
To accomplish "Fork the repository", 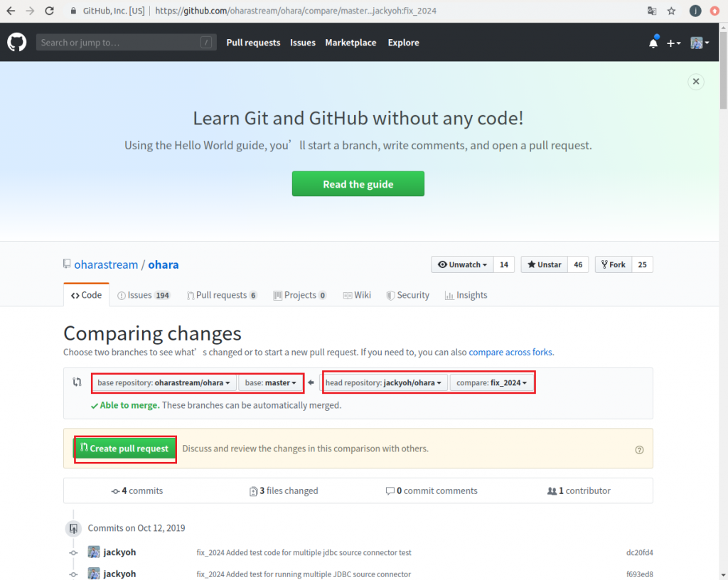I will [614, 264].
